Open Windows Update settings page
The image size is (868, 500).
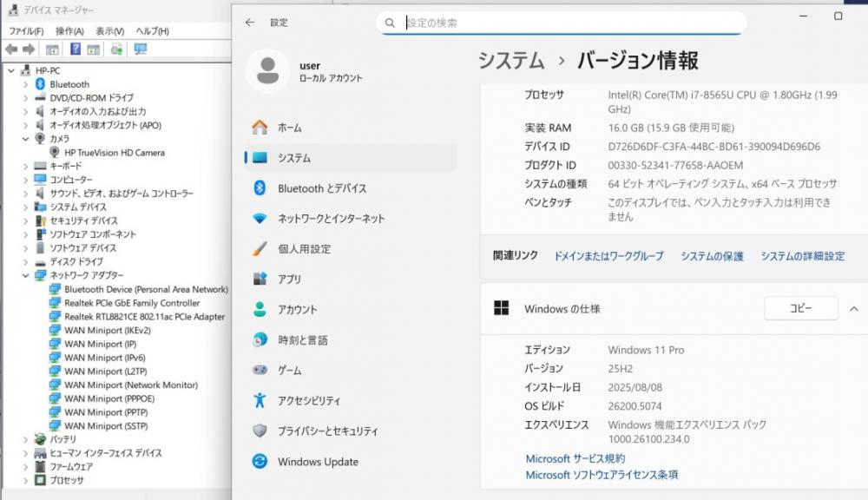tap(317, 462)
